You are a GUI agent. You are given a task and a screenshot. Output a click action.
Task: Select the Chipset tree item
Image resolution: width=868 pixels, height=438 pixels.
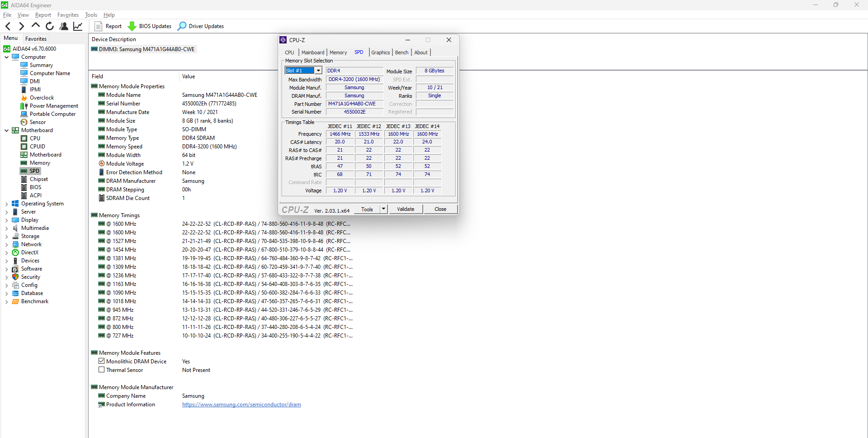tap(34, 179)
